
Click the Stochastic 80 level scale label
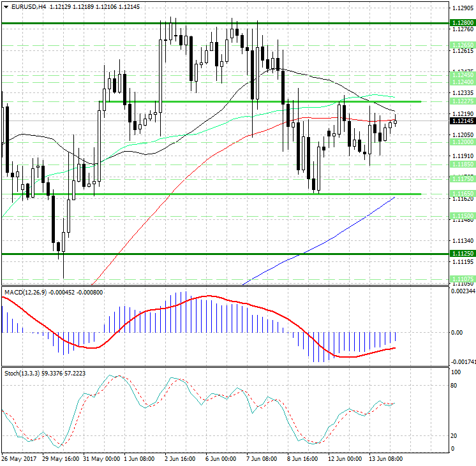coord(454,386)
